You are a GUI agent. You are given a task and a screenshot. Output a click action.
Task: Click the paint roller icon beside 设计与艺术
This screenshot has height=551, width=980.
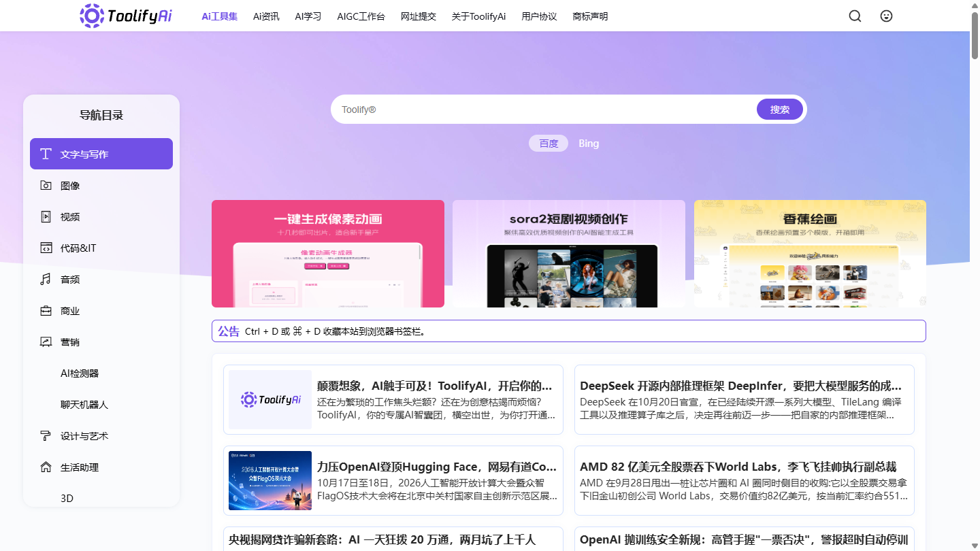click(46, 435)
